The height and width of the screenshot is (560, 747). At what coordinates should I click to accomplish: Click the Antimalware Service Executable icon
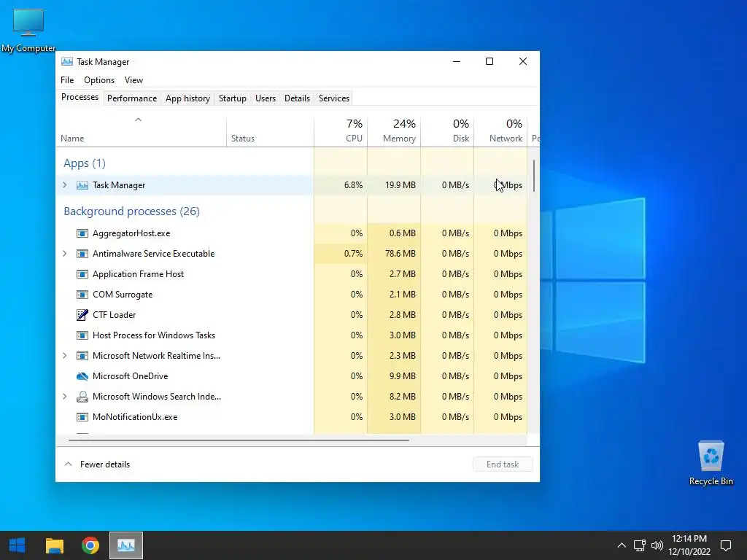coord(82,254)
